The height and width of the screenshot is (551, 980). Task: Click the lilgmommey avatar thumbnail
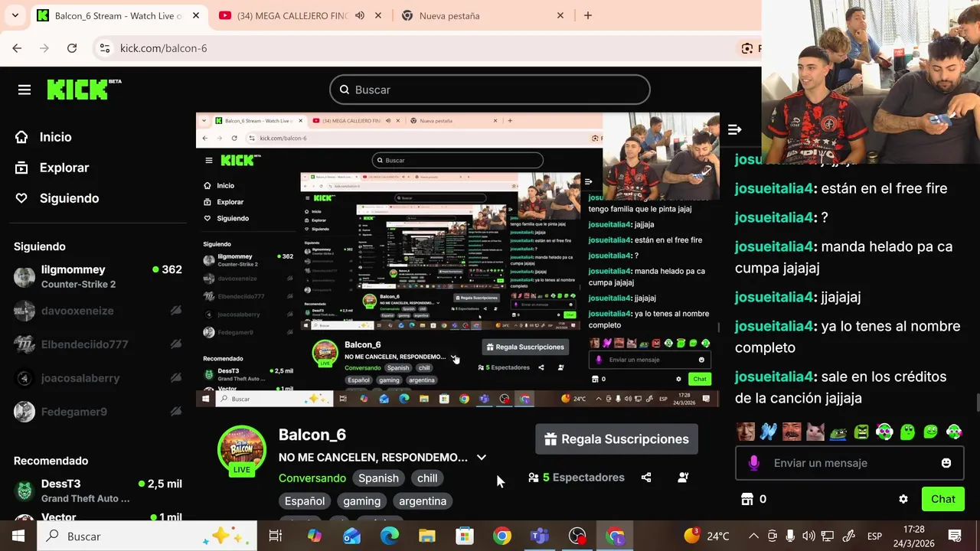24,277
